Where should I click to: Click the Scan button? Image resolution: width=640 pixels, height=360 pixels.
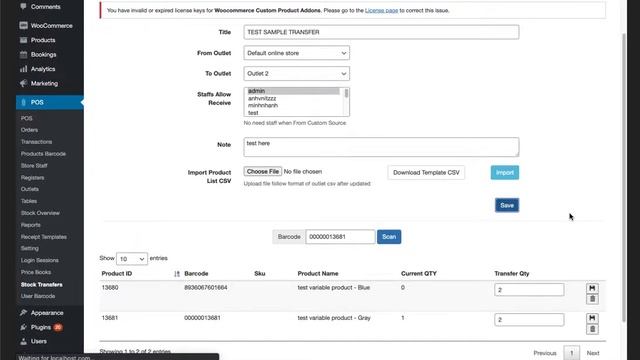(389, 237)
